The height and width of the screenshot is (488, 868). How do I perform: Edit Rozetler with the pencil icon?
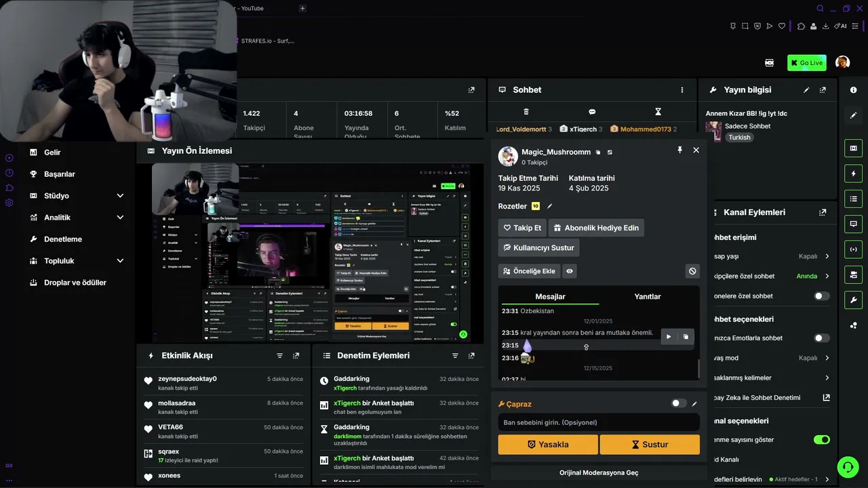tap(550, 206)
